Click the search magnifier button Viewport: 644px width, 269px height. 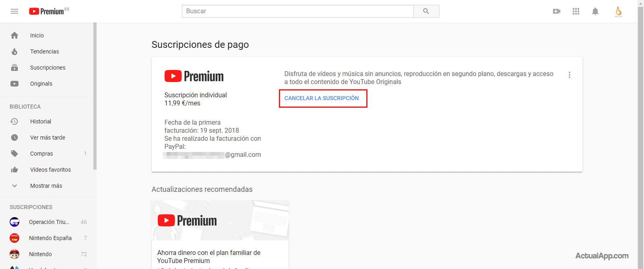426,11
